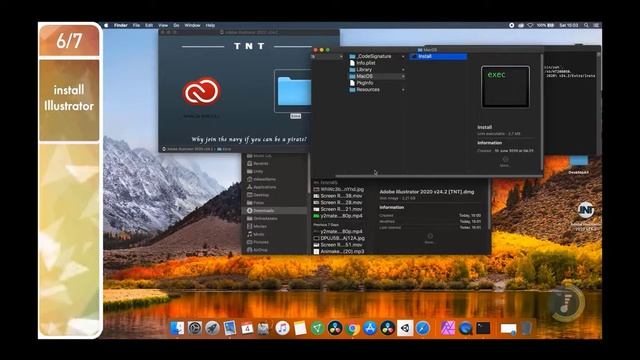Open the yellow Notes app in Dock

[300, 328]
